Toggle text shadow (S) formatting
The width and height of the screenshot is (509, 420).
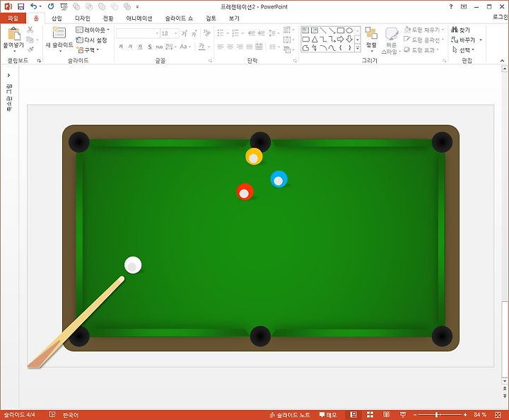[x=150, y=47]
